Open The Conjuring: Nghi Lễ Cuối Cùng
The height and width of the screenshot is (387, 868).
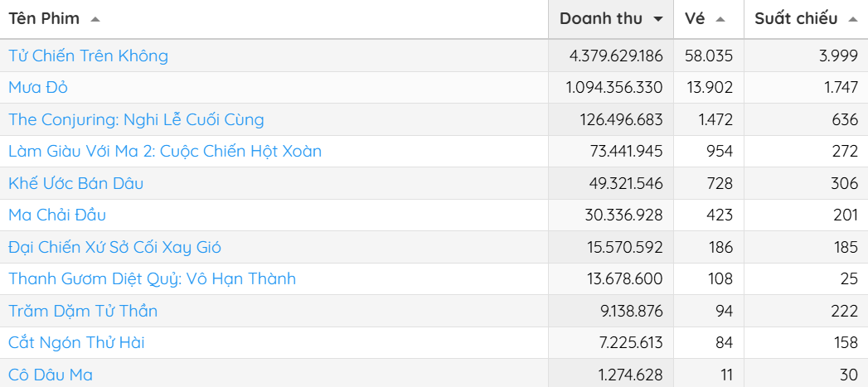coord(136,119)
